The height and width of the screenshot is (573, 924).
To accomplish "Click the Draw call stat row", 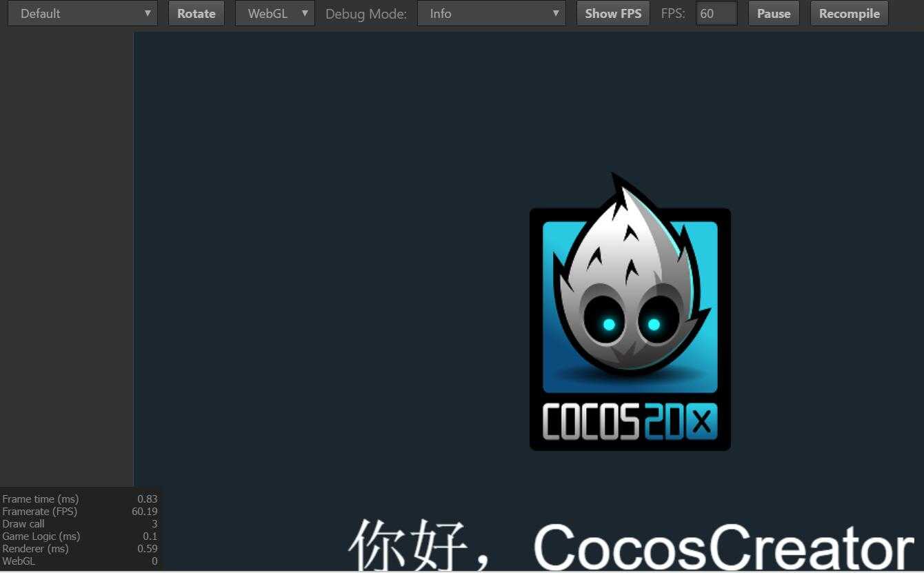I will [x=80, y=523].
